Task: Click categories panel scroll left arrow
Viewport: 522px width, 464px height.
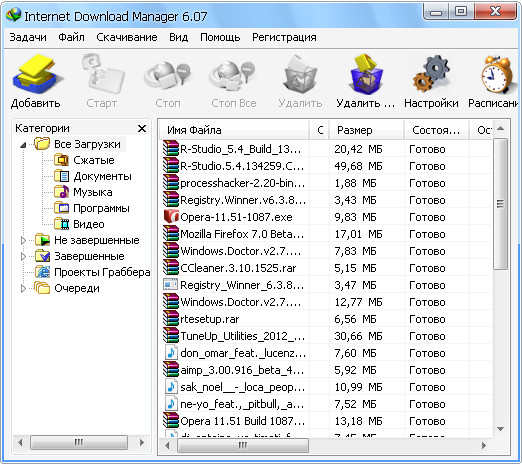Action: 20,443
